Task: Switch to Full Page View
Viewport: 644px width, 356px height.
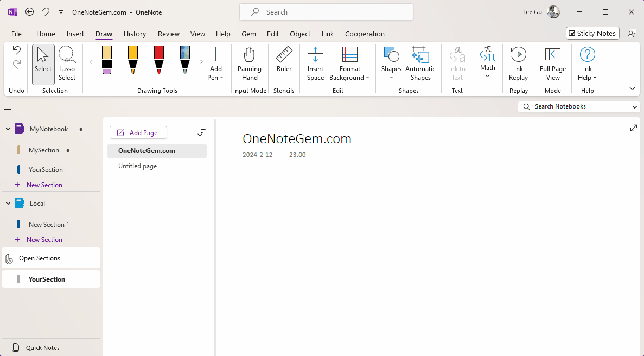Action: point(553,65)
